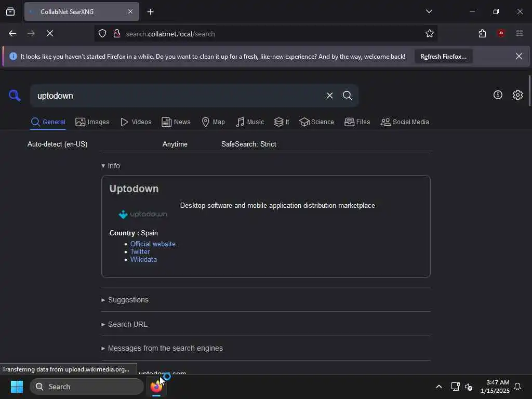This screenshot has height=399, width=532.
Task: View site security lock info
Action: click(117, 34)
